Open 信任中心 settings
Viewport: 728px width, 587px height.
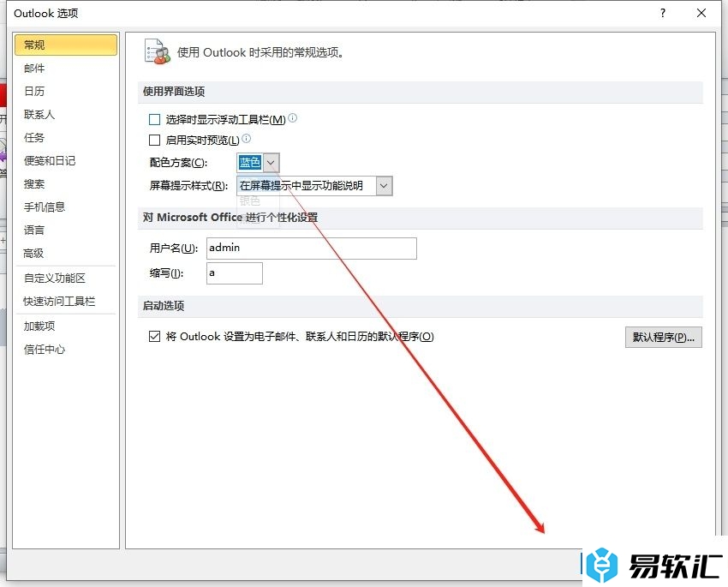click(45, 350)
